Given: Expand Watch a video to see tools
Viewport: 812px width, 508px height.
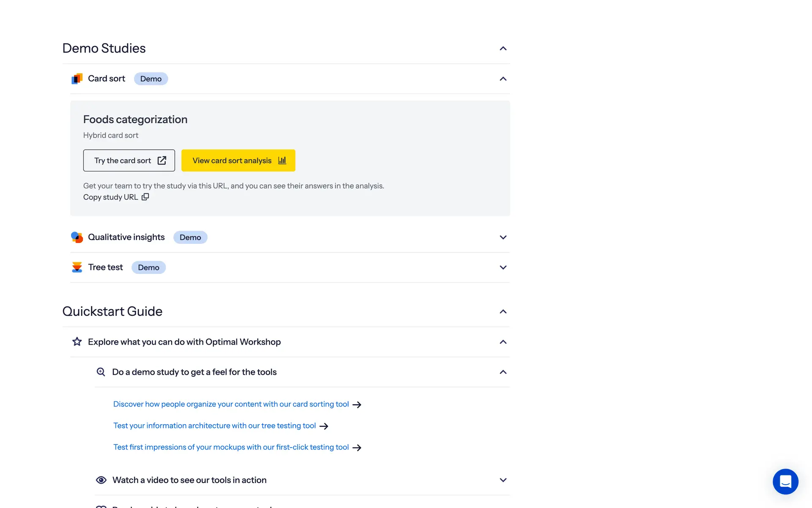Looking at the screenshot, I should coord(503,480).
